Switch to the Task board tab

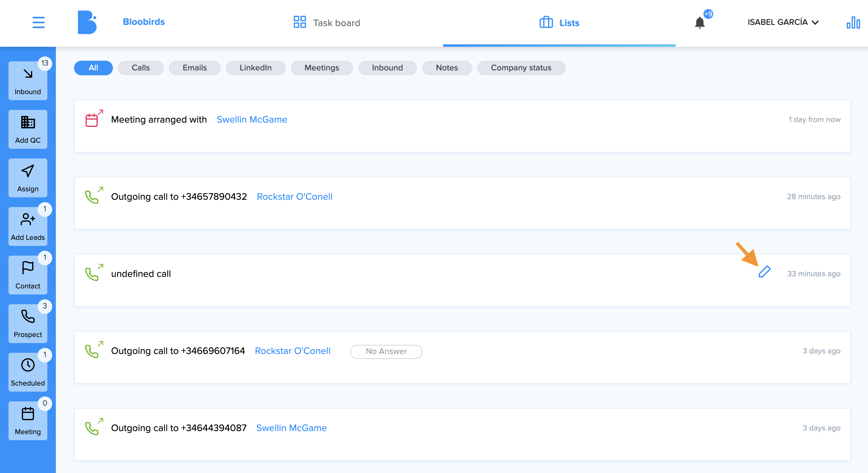(327, 22)
